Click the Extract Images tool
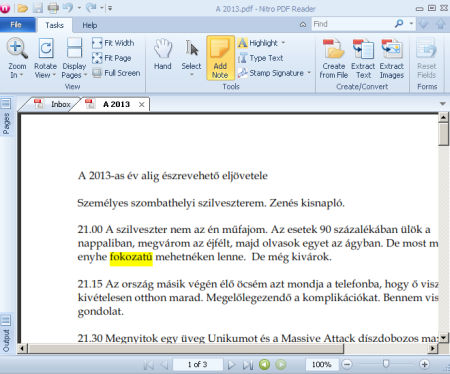The height and width of the screenshot is (374, 450). tap(392, 59)
